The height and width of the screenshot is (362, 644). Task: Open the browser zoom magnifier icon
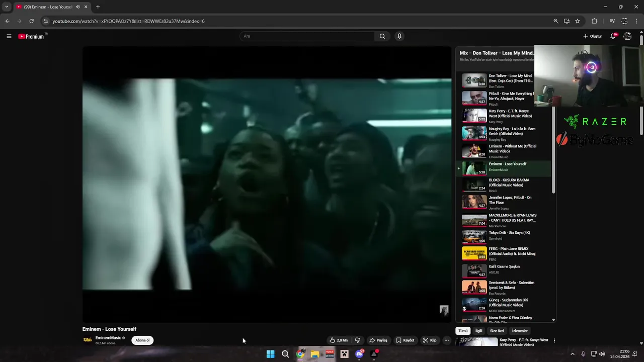(556, 21)
